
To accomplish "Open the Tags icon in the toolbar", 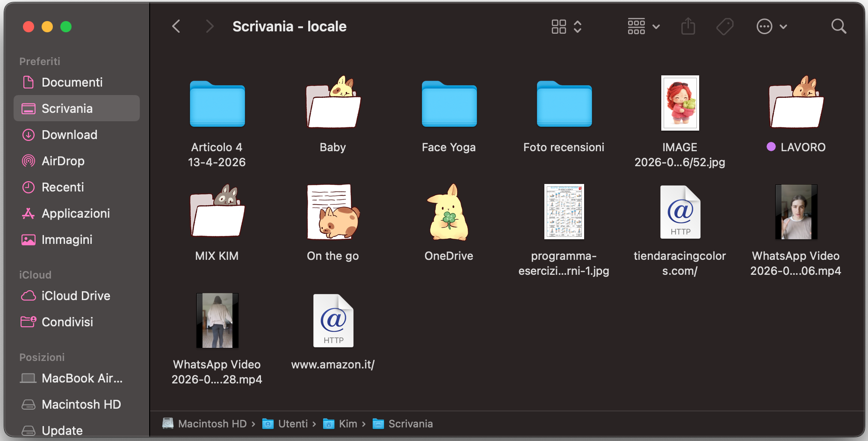I will 724,27.
